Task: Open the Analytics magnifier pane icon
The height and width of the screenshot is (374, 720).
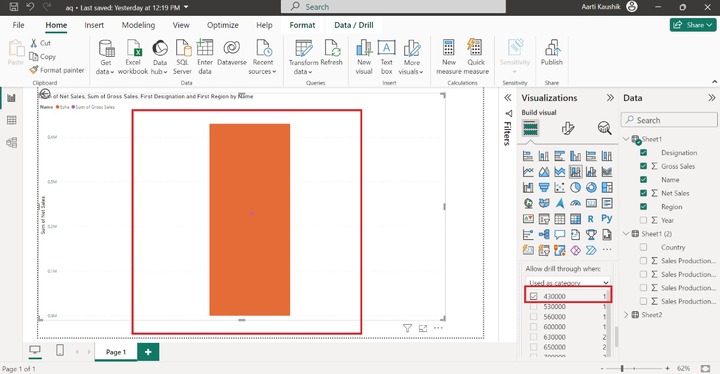Action: 604,128
